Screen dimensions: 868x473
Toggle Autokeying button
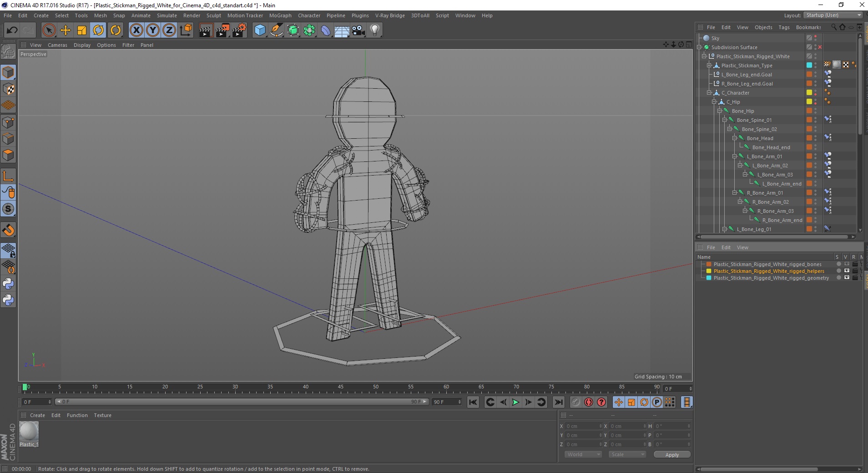pos(589,402)
